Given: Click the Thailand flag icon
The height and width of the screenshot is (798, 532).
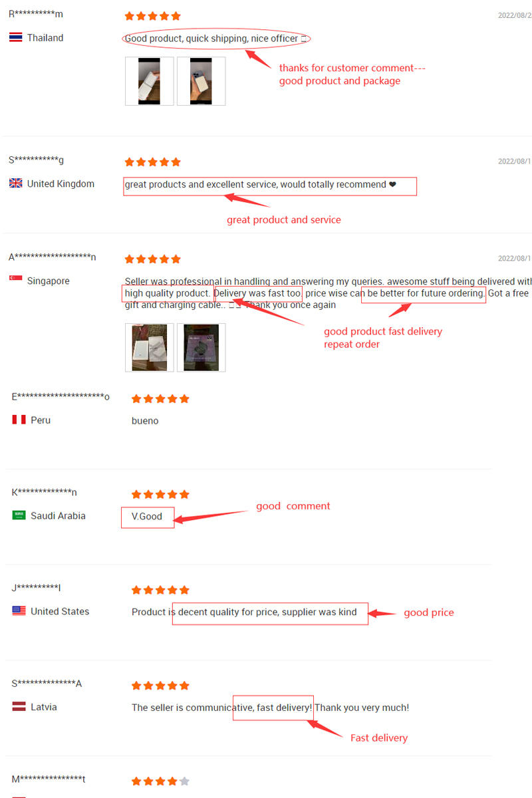Looking at the screenshot, I should point(16,38).
